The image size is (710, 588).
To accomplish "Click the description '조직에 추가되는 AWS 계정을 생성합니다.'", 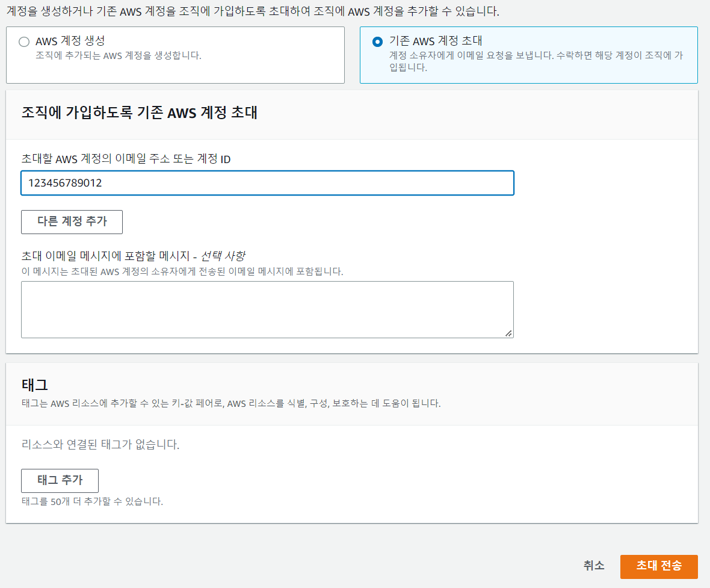I will (x=118, y=55).
